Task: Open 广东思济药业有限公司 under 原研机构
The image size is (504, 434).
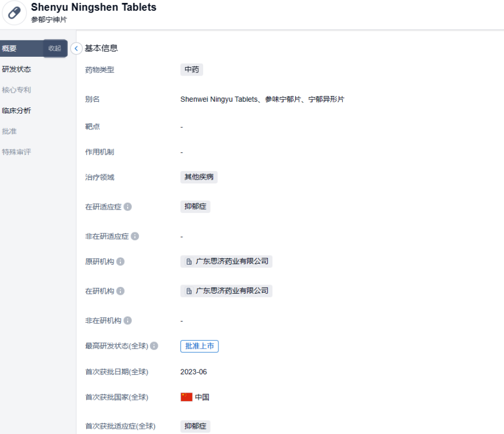Action: [x=226, y=262]
